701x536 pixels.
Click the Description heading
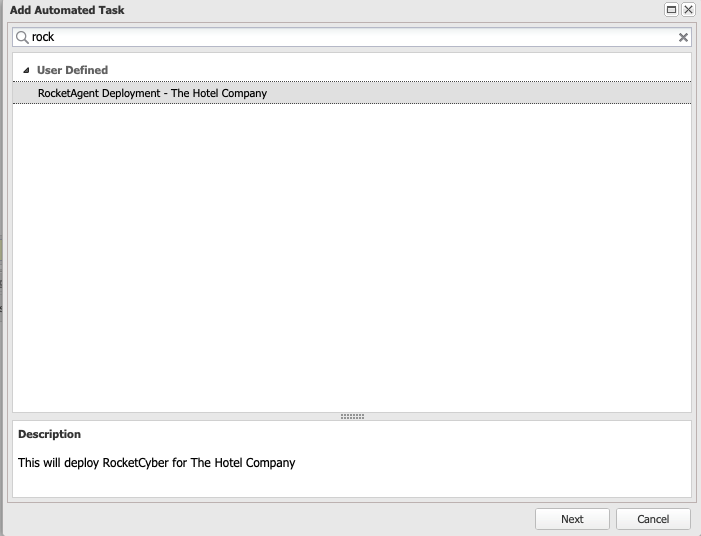coord(49,434)
